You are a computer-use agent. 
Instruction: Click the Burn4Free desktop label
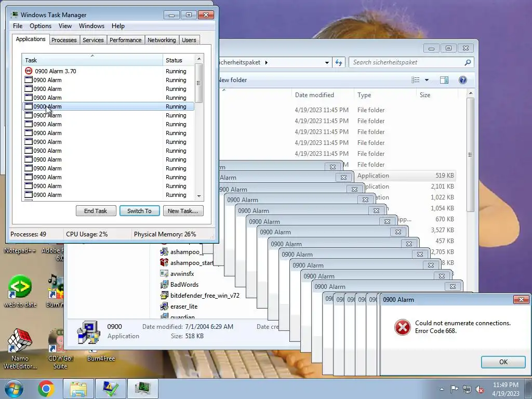point(101,358)
